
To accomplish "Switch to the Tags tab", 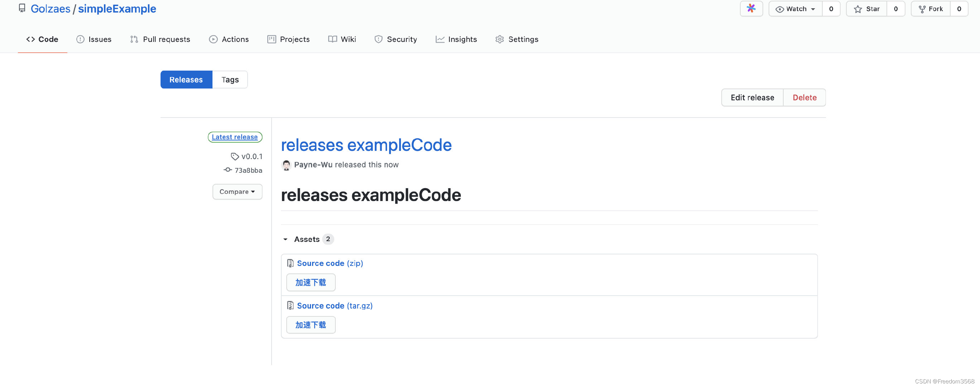I will point(230,80).
